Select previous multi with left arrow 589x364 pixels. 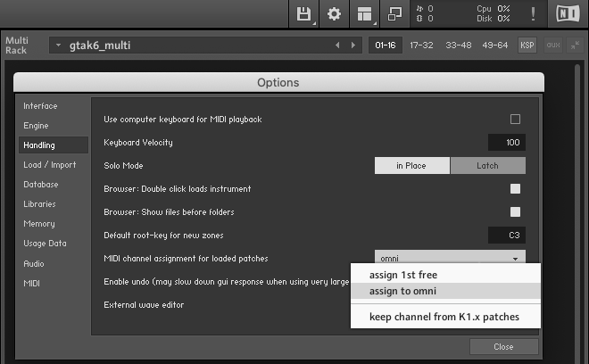click(x=337, y=45)
